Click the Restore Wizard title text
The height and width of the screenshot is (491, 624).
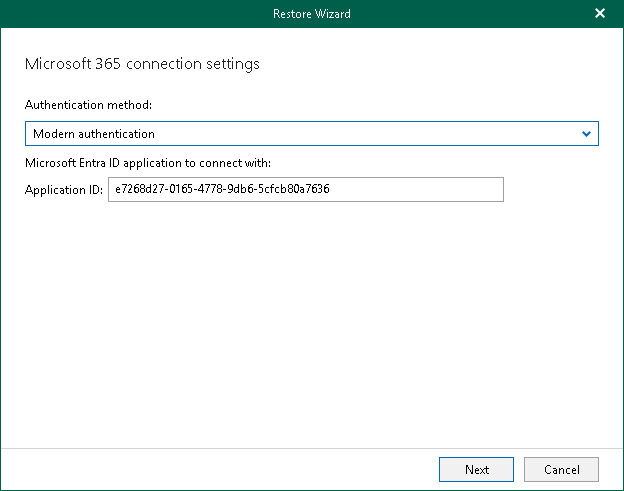(311, 14)
